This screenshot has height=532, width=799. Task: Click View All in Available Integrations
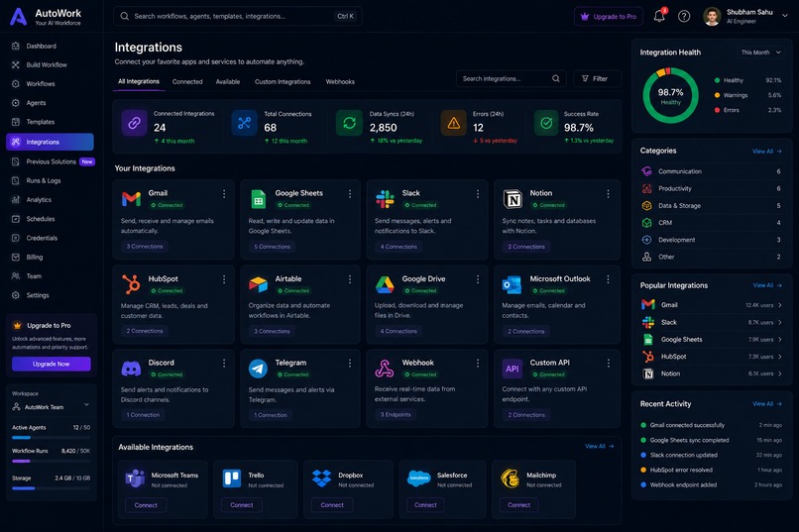click(x=599, y=446)
